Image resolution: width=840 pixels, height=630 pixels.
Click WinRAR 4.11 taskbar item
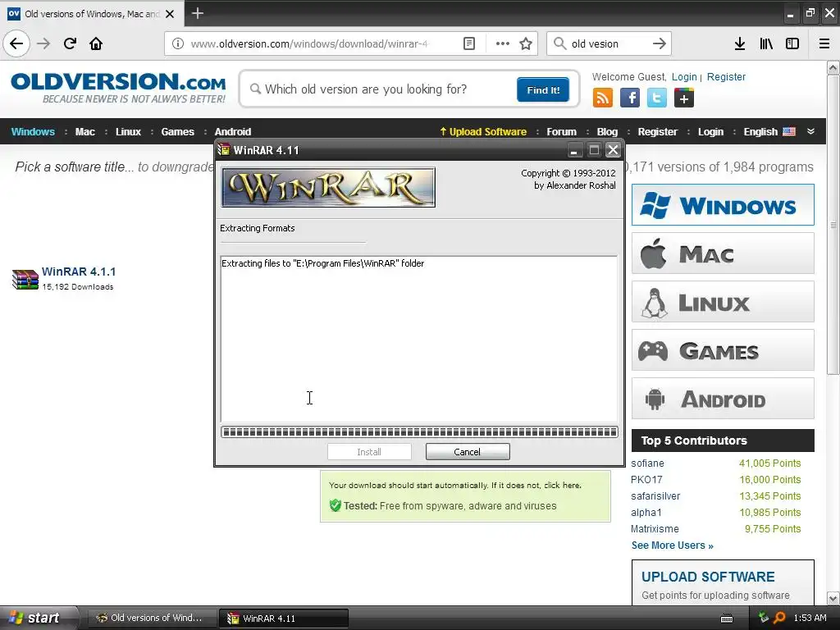pos(284,619)
